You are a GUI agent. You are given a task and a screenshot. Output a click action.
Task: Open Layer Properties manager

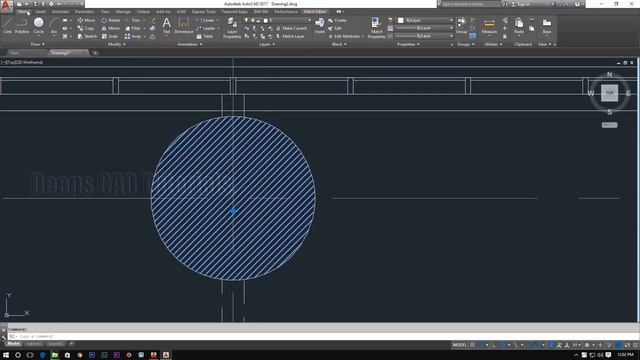pyautogui.click(x=232, y=28)
